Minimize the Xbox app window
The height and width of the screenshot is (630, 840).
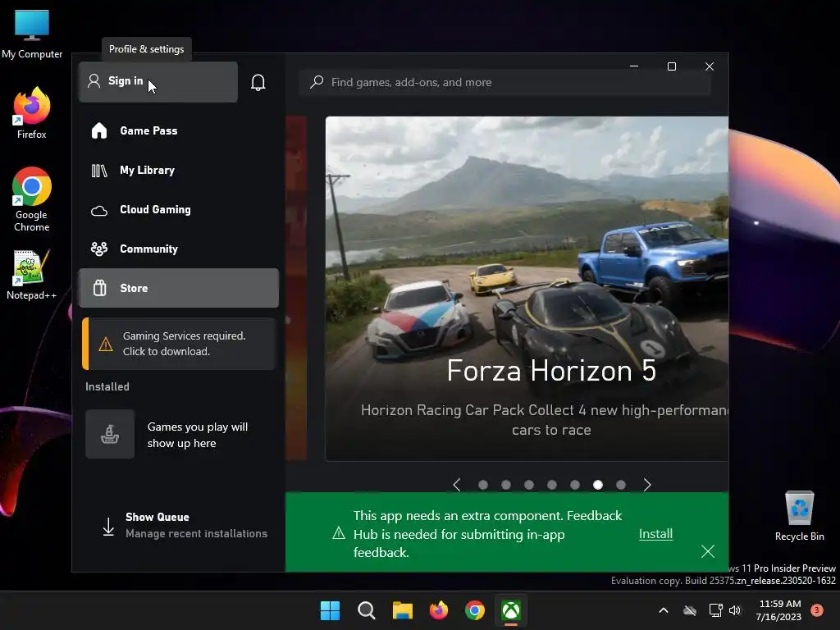634,66
